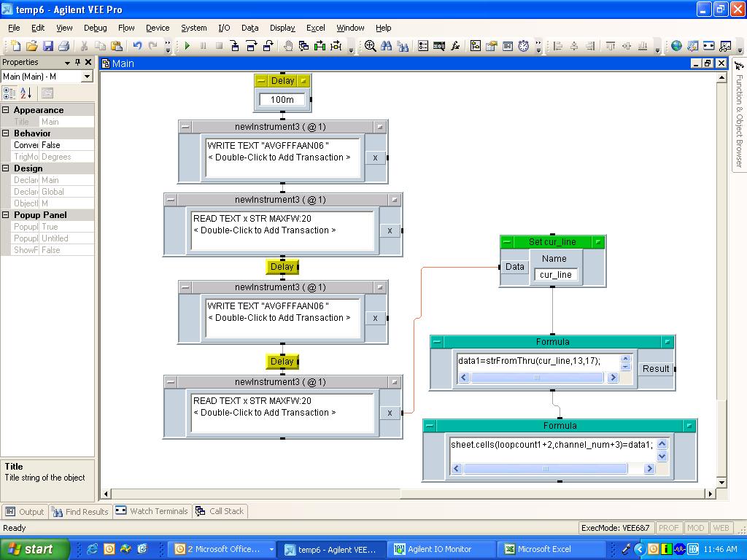Open file using the folder icon
Viewport: 747px width, 560px height.
[32, 46]
